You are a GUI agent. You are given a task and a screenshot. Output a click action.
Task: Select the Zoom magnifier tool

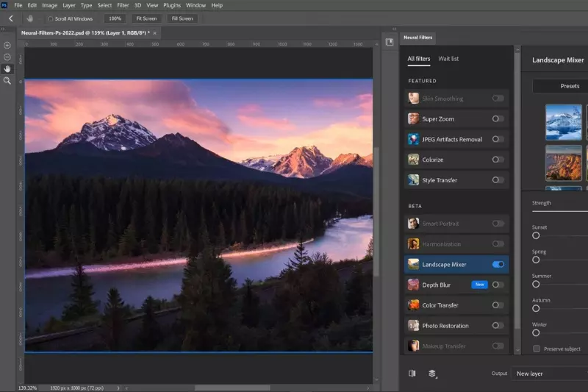click(7, 81)
